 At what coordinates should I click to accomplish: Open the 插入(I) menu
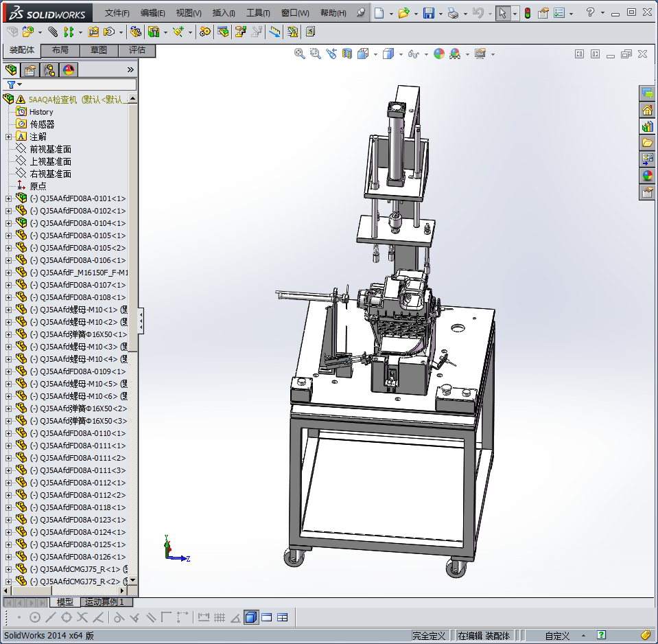click(224, 13)
